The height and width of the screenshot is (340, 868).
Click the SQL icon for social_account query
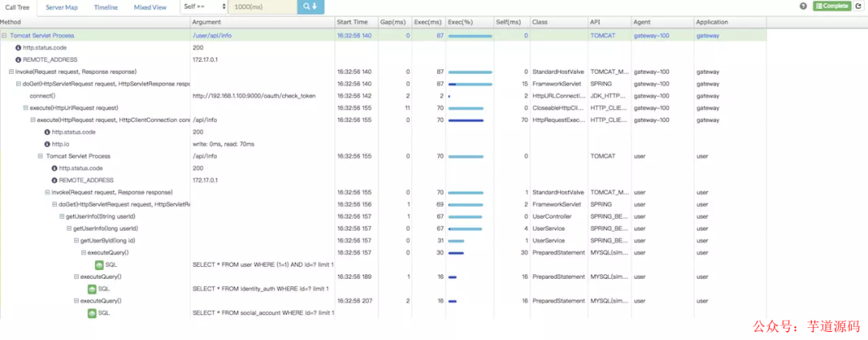click(x=92, y=313)
